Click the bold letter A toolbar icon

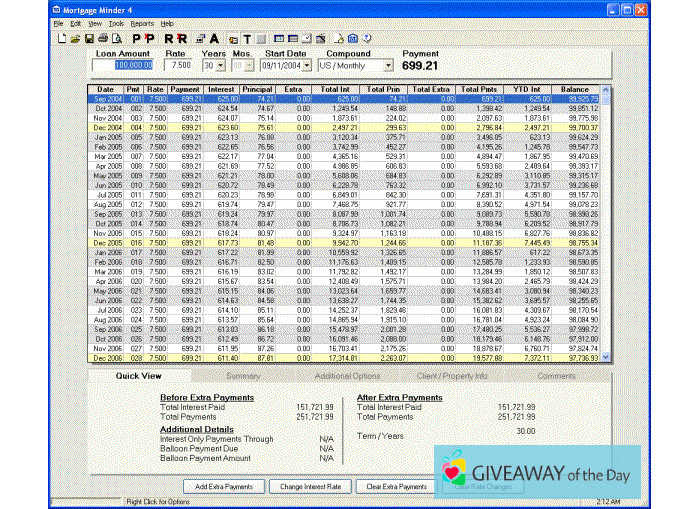215,37
